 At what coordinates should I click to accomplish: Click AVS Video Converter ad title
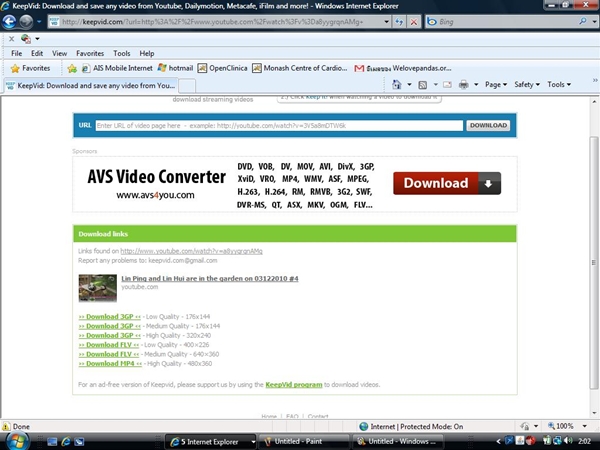click(156, 177)
